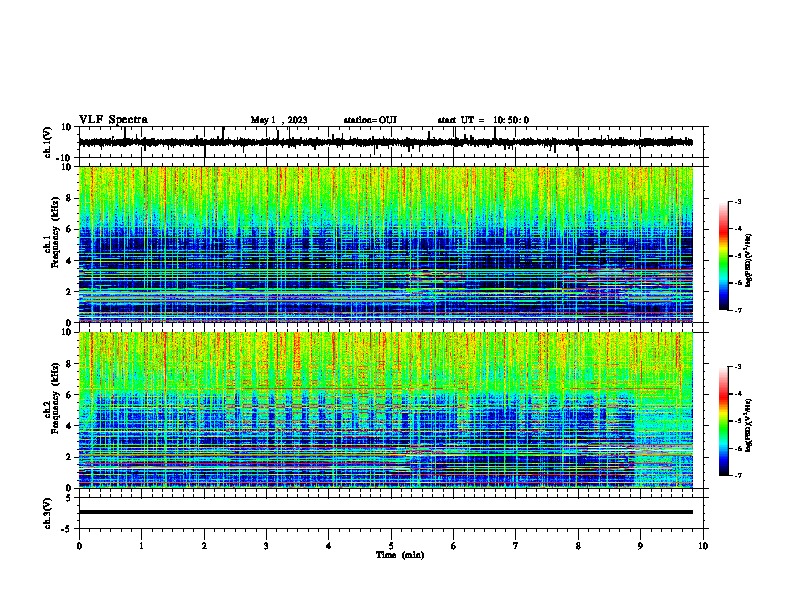
Task: Click inside the ch.1 voltage waveform panel
Action: (x=391, y=142)
